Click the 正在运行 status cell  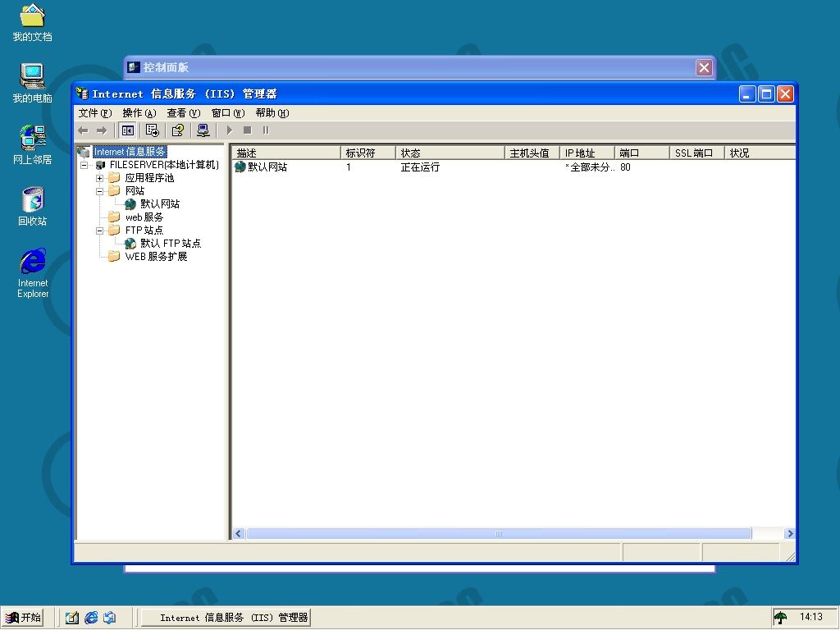tap(420, 167)
